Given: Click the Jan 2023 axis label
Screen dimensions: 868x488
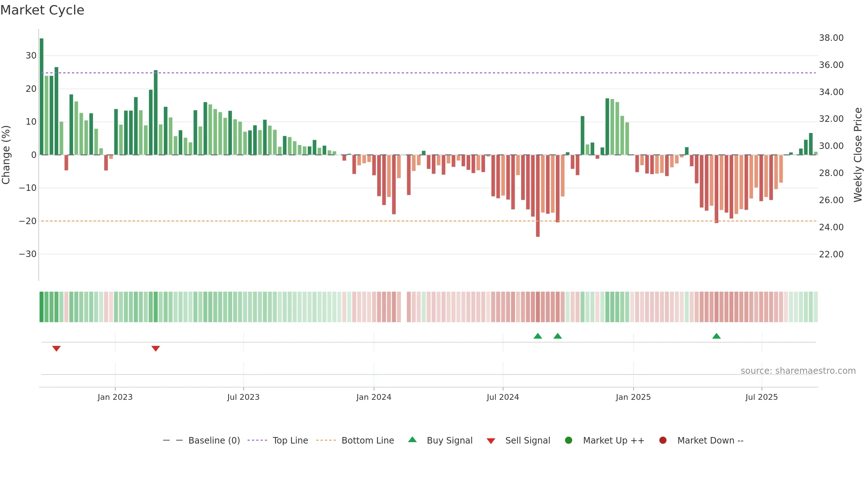Looking at the screenshot, I should (x=115, y=397).
